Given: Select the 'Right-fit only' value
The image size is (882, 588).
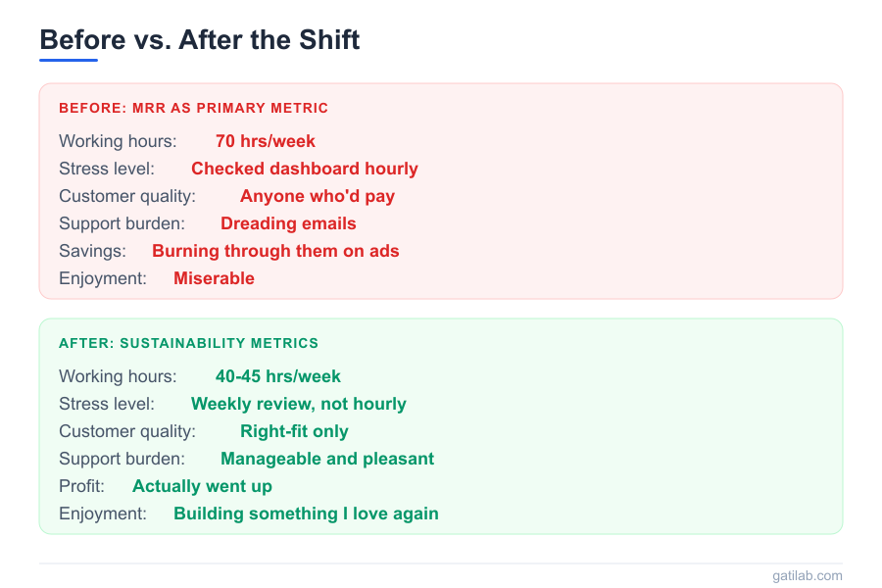Looking at the screenshot, I should (294, 431).
